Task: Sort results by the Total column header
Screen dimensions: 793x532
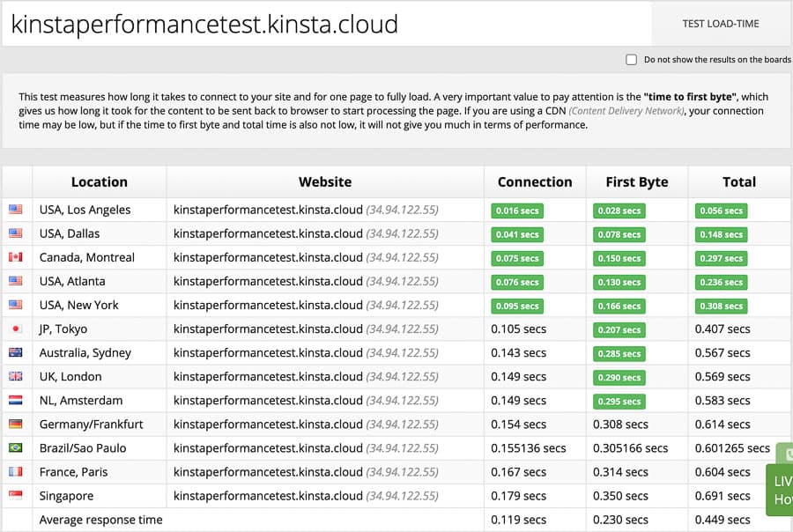Action: (739, 181)
